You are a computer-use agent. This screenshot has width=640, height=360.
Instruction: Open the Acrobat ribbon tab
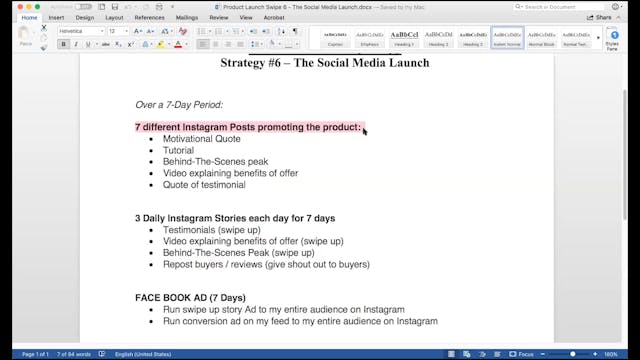click(x=273, y=18)
